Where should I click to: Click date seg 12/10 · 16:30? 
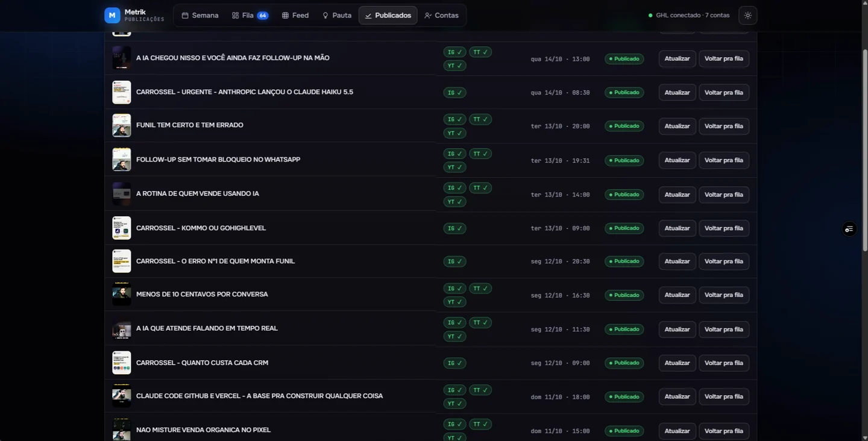(560, 295)
